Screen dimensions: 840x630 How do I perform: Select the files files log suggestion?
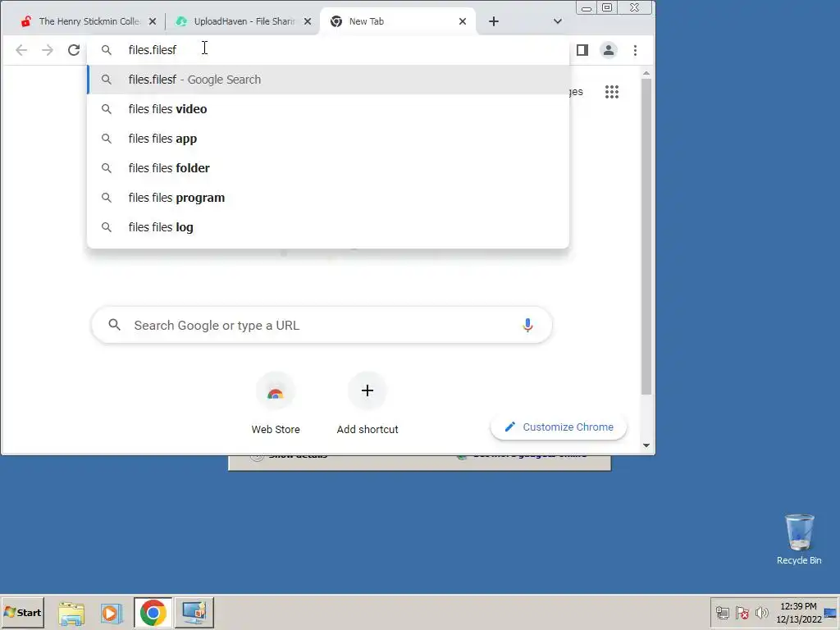[328, 226]
